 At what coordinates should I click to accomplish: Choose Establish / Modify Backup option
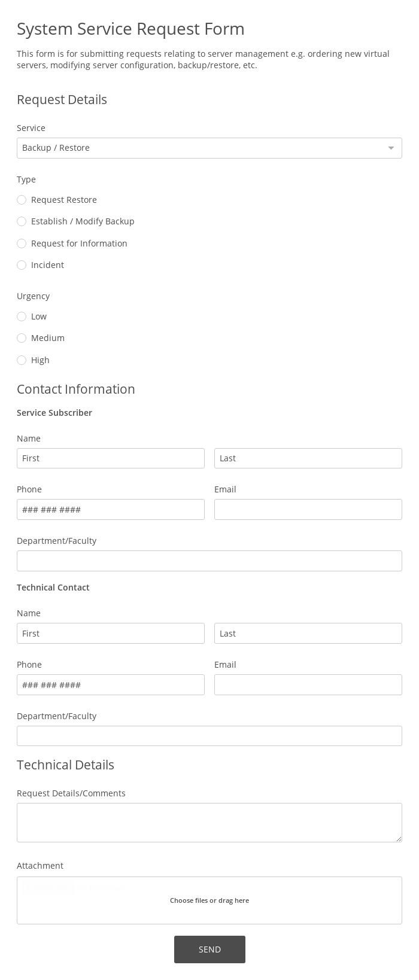[22, 221]
